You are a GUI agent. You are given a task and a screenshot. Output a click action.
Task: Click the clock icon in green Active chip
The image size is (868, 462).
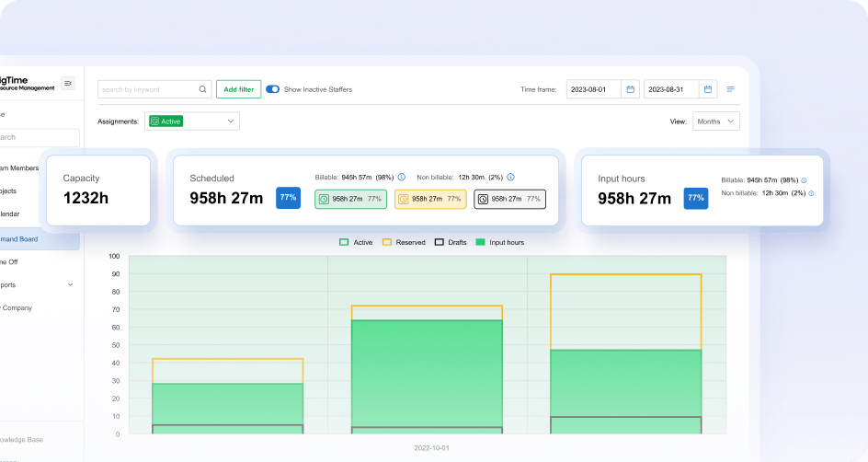point(324,200)
